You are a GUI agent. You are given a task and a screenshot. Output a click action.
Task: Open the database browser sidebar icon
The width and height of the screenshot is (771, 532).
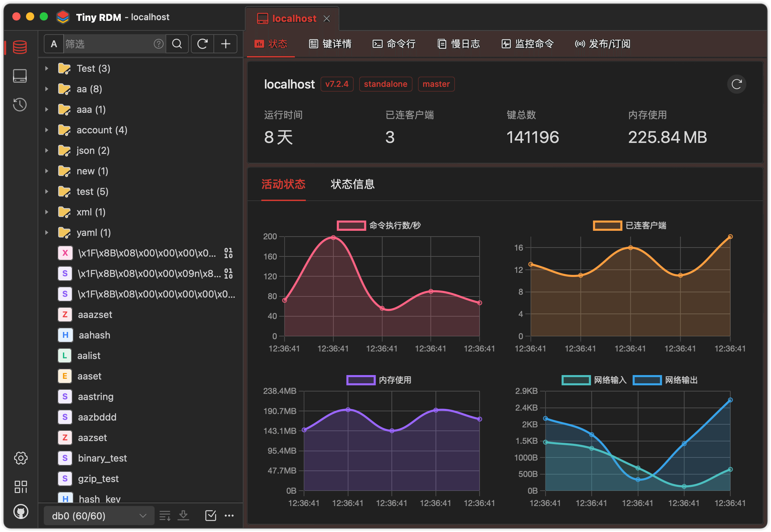(x=20, y=47)
